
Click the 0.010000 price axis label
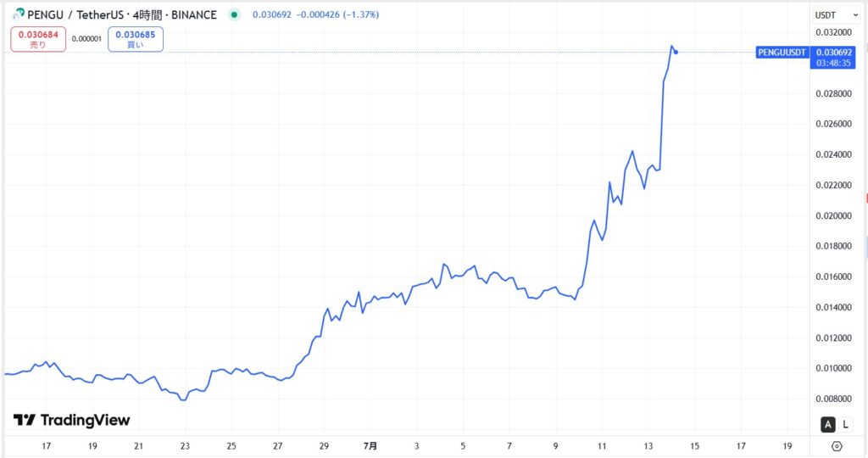coord(834,368)
